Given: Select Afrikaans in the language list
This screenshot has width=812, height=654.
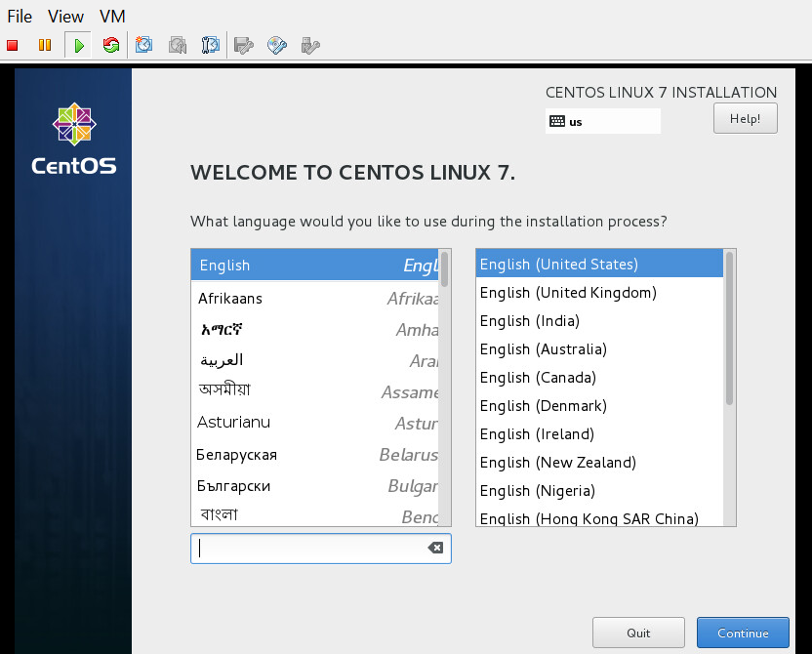Looking at the screenshot, I should pyautogui.click(x=230, y=299).
